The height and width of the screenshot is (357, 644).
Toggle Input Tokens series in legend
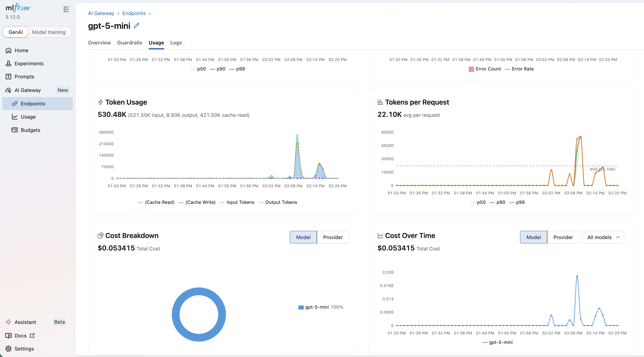coord(237,202)
